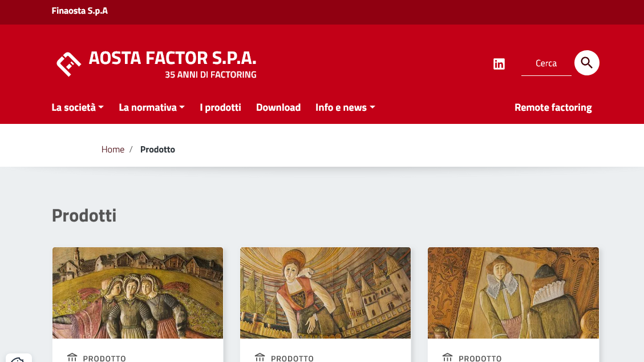This screenshot has width=644, height=362.
Task: Follow the Finaosta S.p.A link in top bar
Action: click(x=80, y=11)
